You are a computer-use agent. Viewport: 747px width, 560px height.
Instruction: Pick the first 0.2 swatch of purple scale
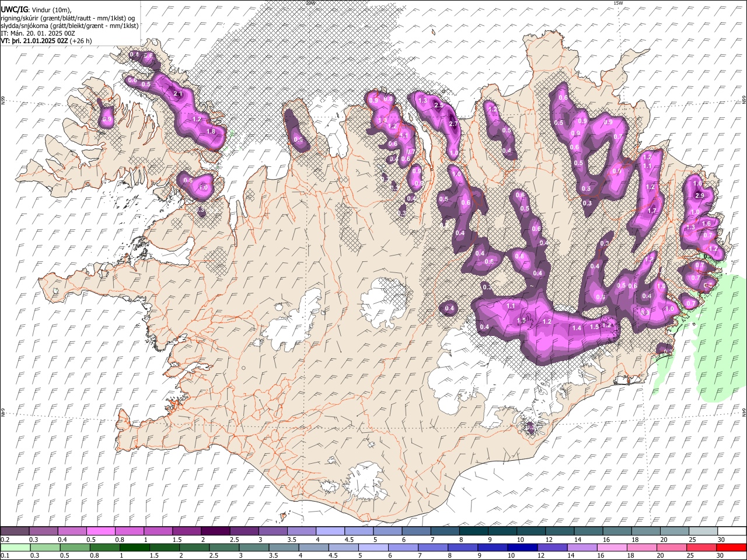tap(15, 531)
